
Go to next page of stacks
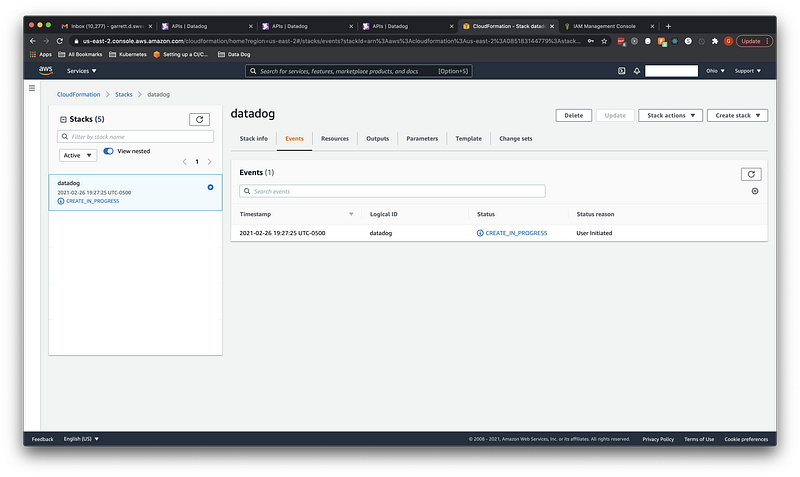(209, 162)
